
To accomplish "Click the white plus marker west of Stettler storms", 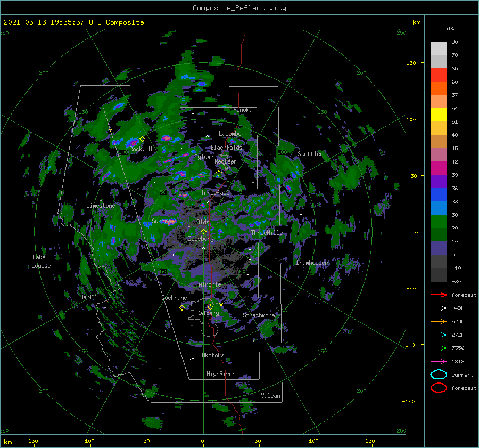I will (301, 214).
